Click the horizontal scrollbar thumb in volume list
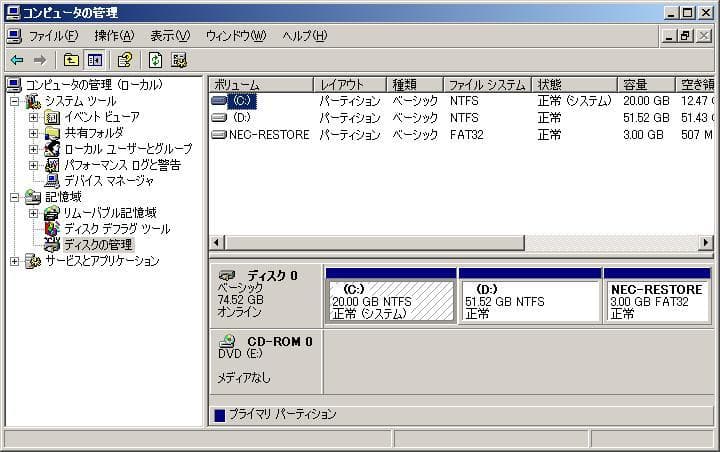Image resolution: width=720 pixels, height=452 pixels. 375,243
